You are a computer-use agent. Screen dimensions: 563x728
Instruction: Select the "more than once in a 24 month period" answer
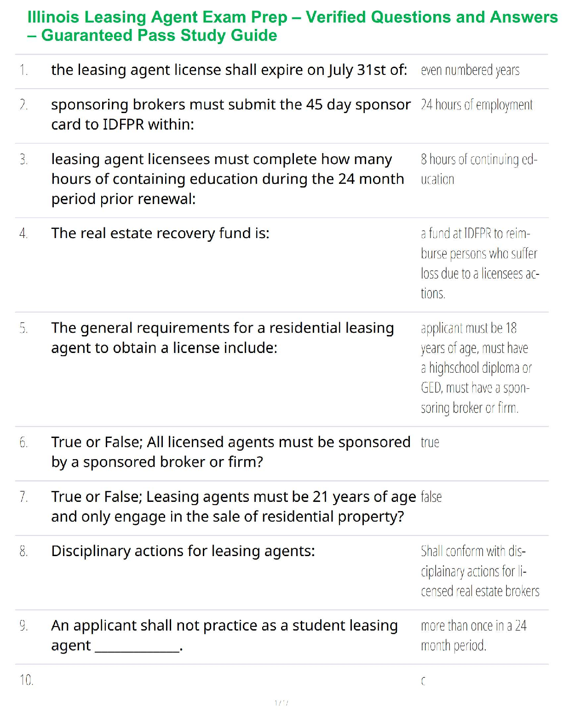pyautogui.click(x=473, y=636)
